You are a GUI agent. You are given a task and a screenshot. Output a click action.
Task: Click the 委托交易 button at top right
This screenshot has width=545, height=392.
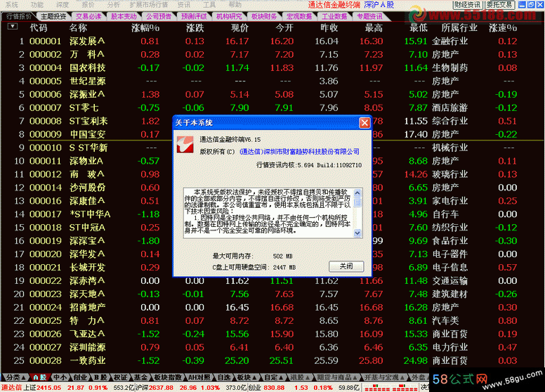pyautogui.click(x=499, y=5)
